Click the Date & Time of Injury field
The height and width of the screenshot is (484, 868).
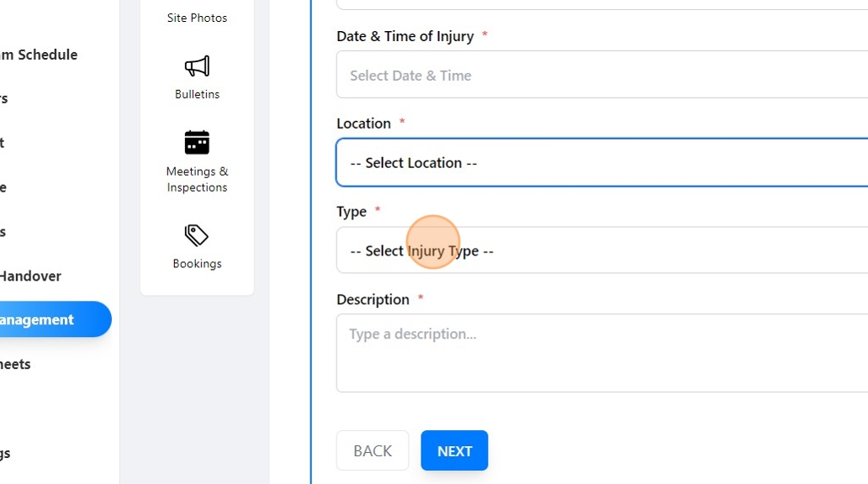601,75
